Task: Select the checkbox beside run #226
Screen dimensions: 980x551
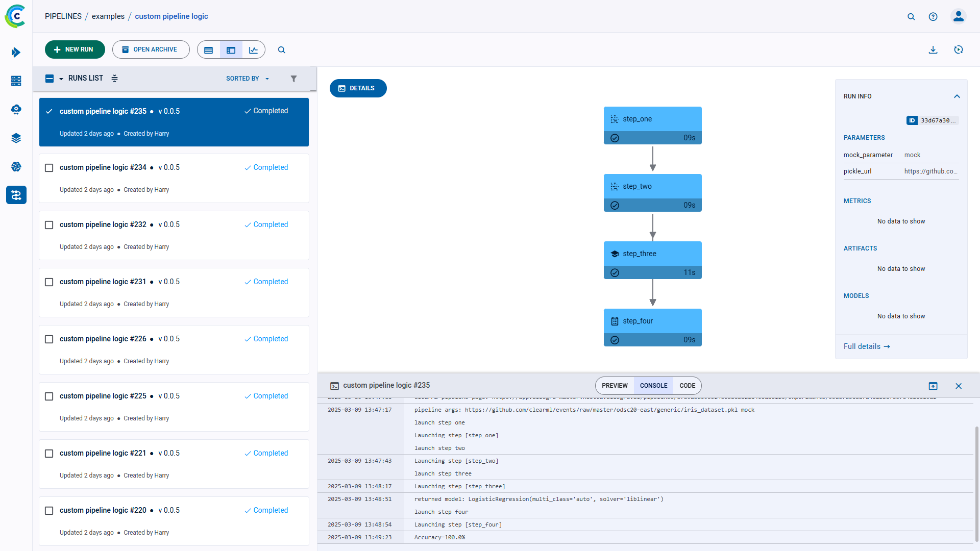Action: pyautogui.click(x=49, y=339)
